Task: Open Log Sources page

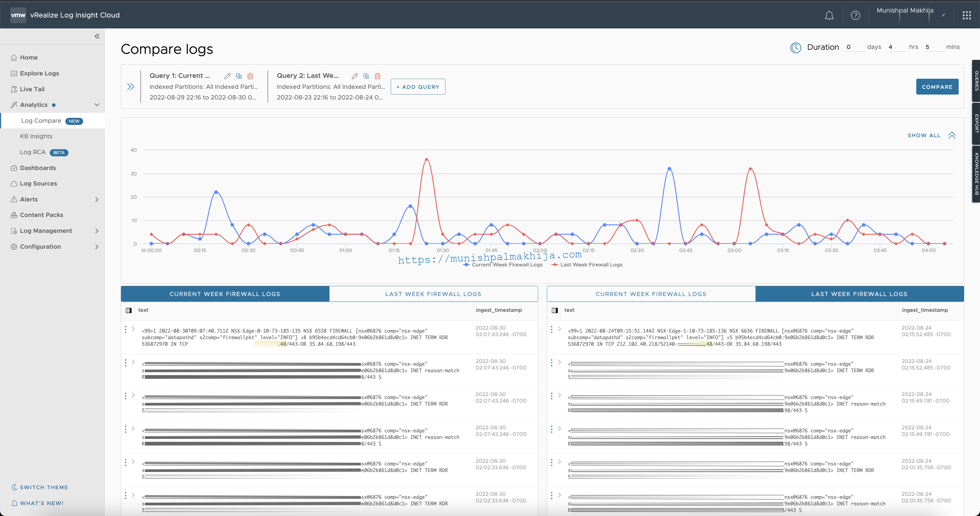Action: pyautogui.click(x=38, y=183)
